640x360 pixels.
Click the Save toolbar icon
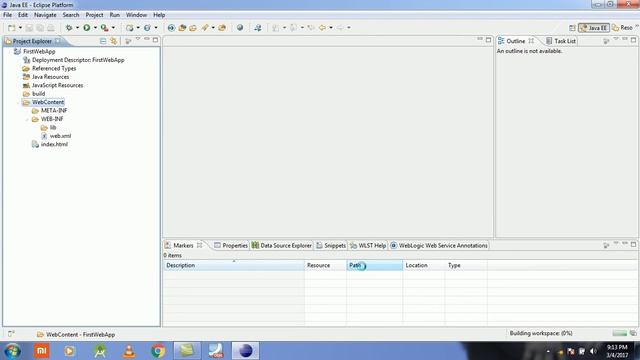(x=29, y=28)
